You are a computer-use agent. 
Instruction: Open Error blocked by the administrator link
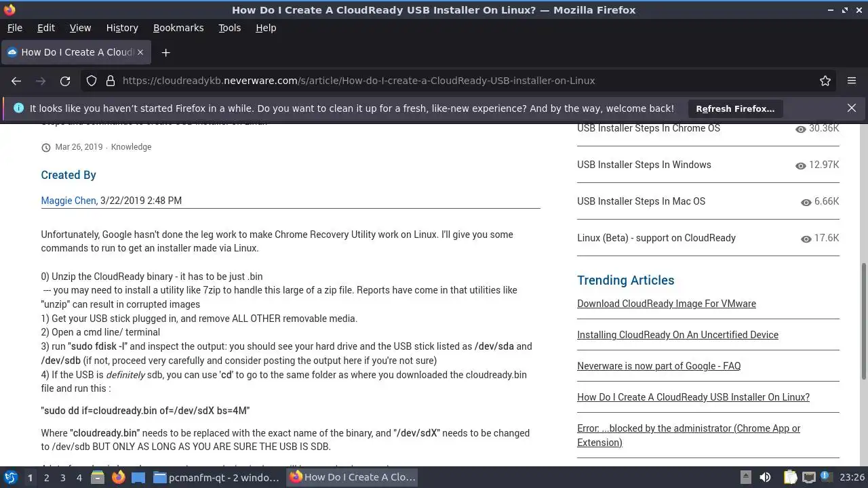click(x=688, y=435)
